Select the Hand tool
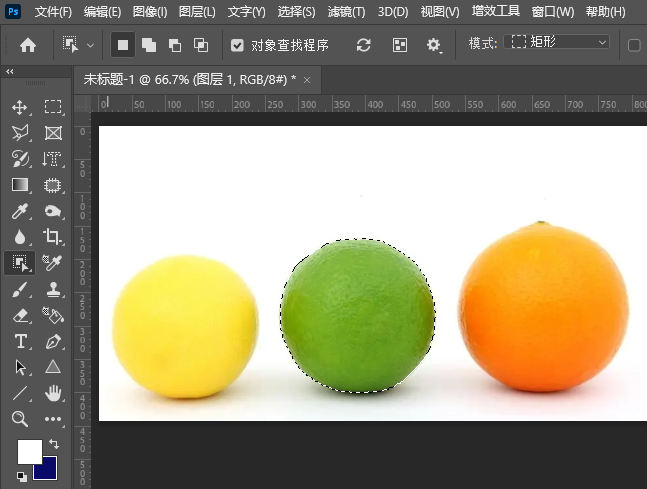 click(53, 393)
